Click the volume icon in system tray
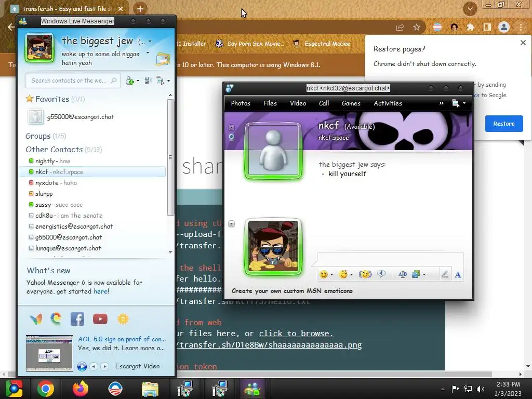Image resolution: width=532 pixels, height=399 pixels. click(481, 389)
